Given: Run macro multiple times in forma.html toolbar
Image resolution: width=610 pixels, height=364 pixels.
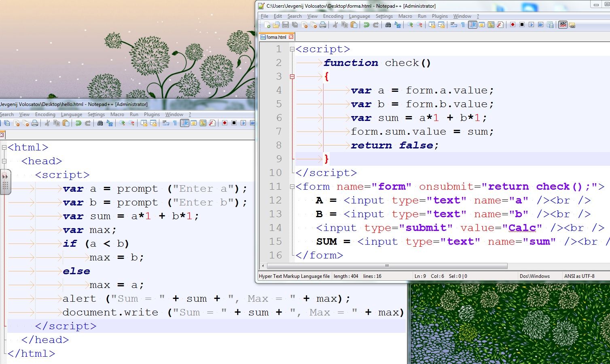Looking at the screenshot, I should (540, 25).
